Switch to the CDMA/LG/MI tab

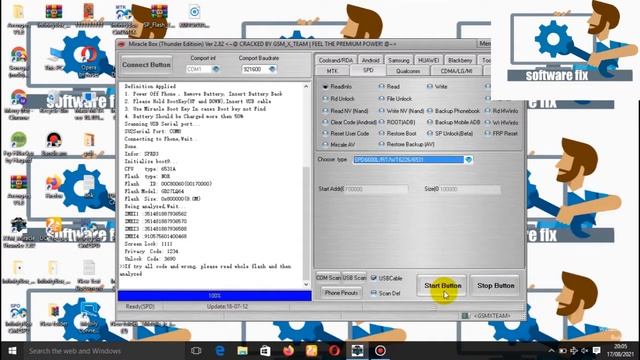pos(456,71)
